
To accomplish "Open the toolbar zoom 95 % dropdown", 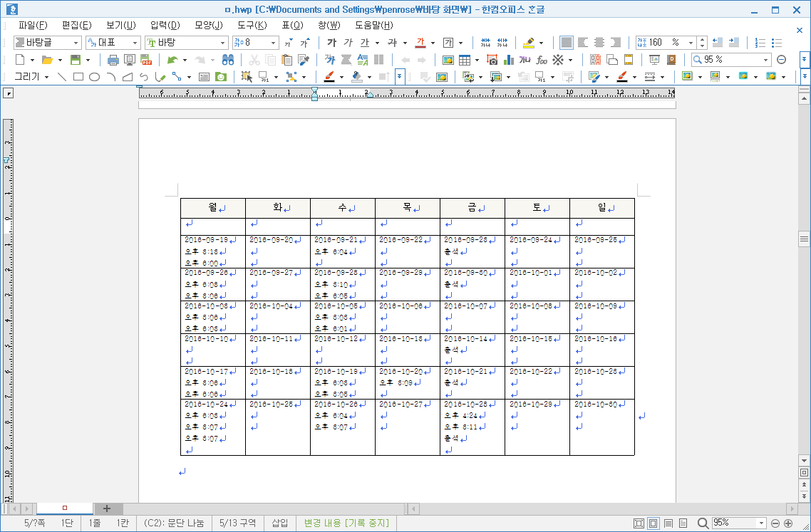I will click(766, 60).
